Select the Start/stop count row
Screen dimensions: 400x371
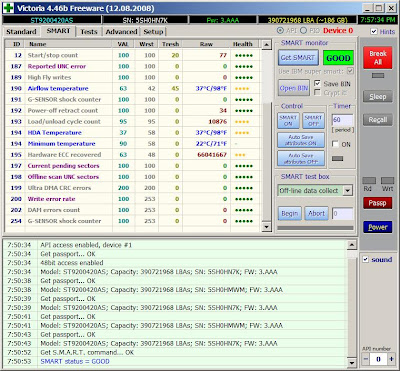click(x=133, y=55)
